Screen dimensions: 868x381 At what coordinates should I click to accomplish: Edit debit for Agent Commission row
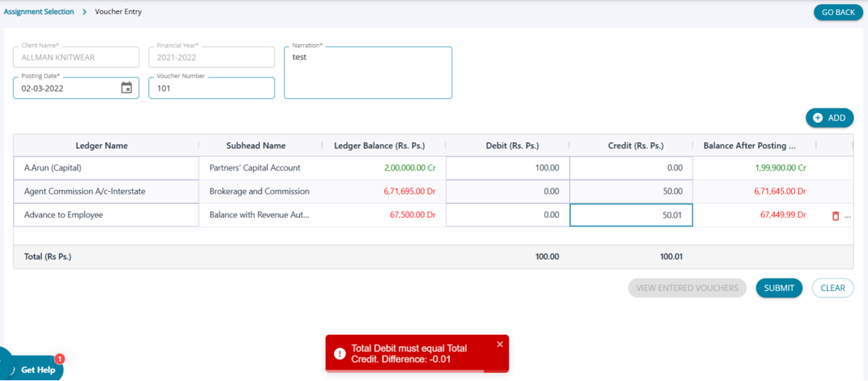coord(508,192)
